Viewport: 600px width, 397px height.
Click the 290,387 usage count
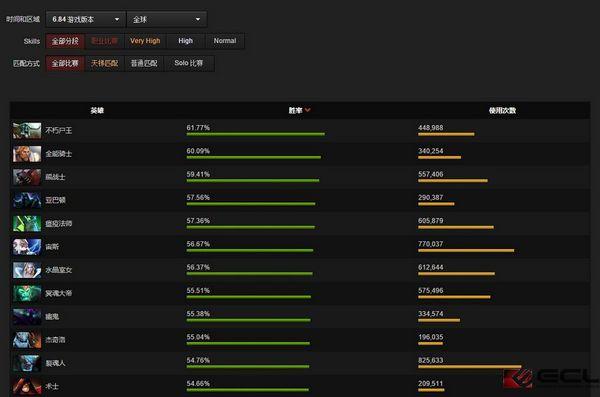click(430, 198)
